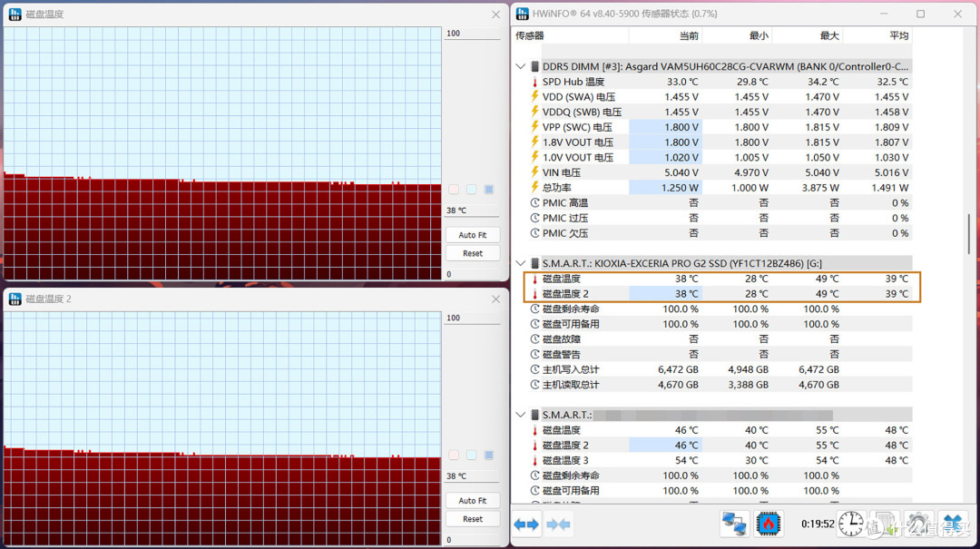Click the 100 maximum field in 磁盘温度 2 window
980x549 pixels.
tap(472, 319)
